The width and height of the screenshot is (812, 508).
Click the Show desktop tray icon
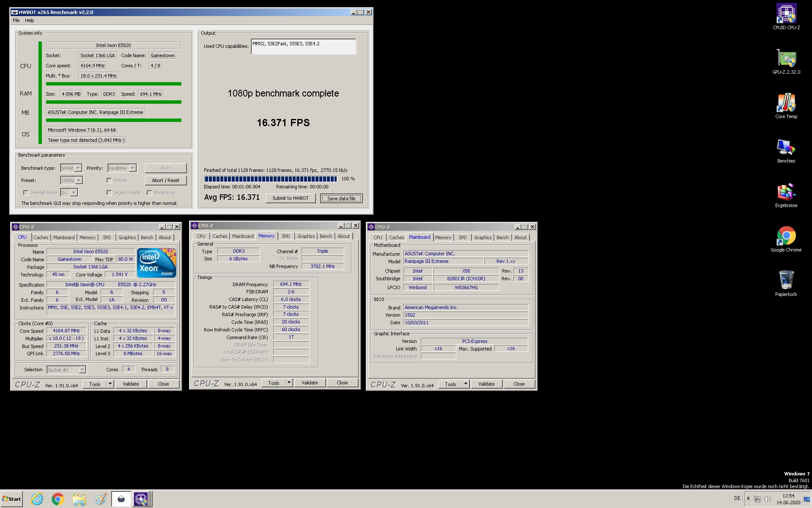[x=807, y=500]
